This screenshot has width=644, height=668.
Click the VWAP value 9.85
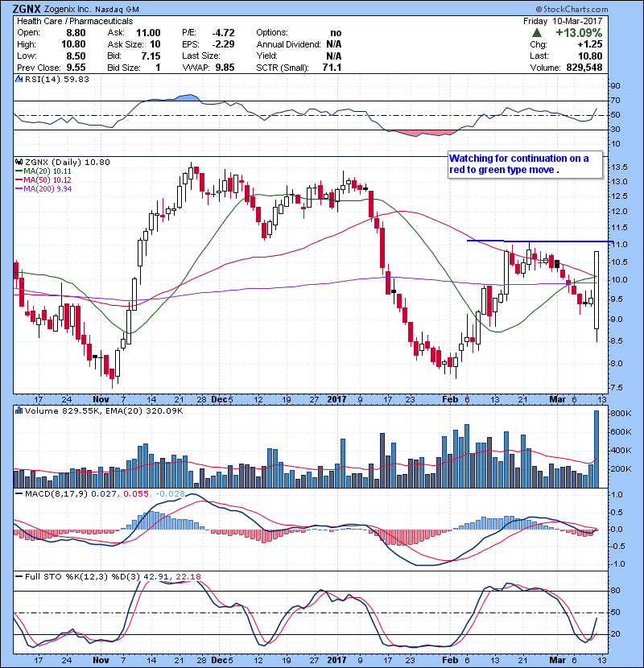click(x=225, y=68)
